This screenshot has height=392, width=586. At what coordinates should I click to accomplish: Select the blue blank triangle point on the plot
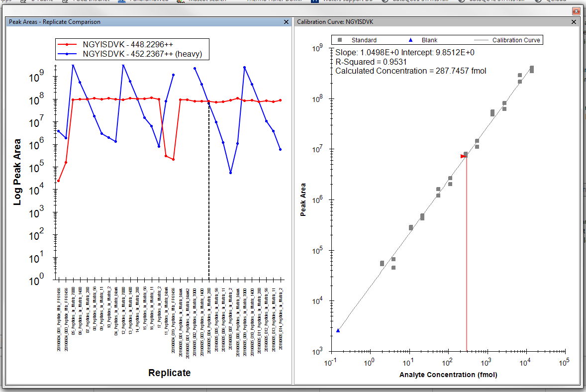(338, 330)
